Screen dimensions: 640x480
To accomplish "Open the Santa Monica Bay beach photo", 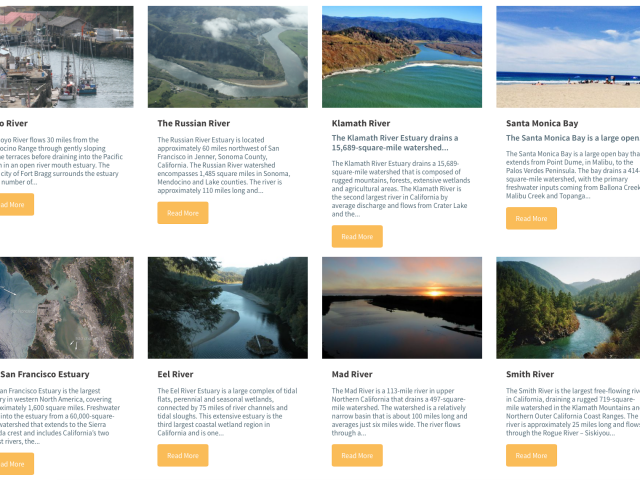I will [x=568, y=57].
